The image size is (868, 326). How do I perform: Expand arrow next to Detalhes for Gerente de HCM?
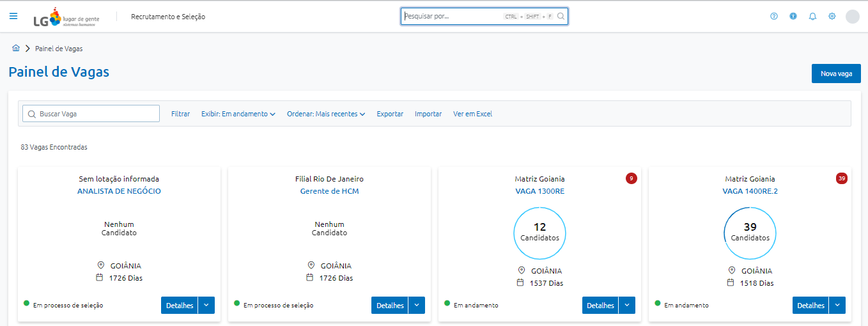pyautogui.click(x=417, y=306)
